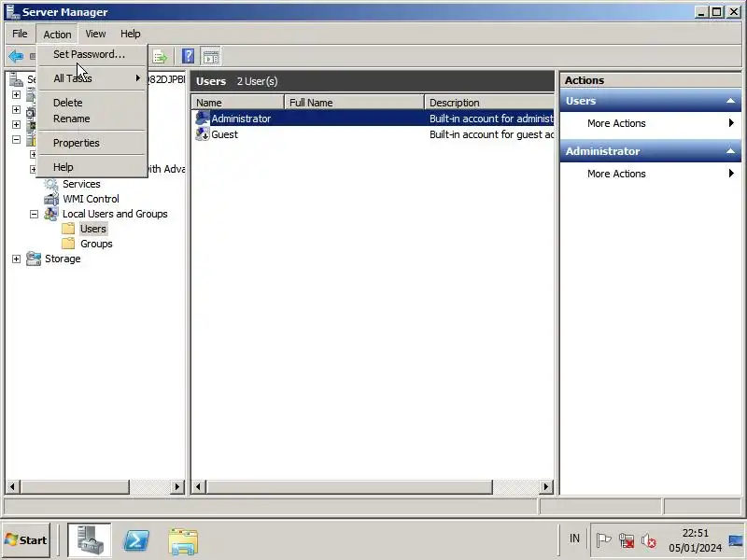Viewport: 747px width, 560px height.
Task: Click the Groups folder icon in tree
Action: pos(68,244)
